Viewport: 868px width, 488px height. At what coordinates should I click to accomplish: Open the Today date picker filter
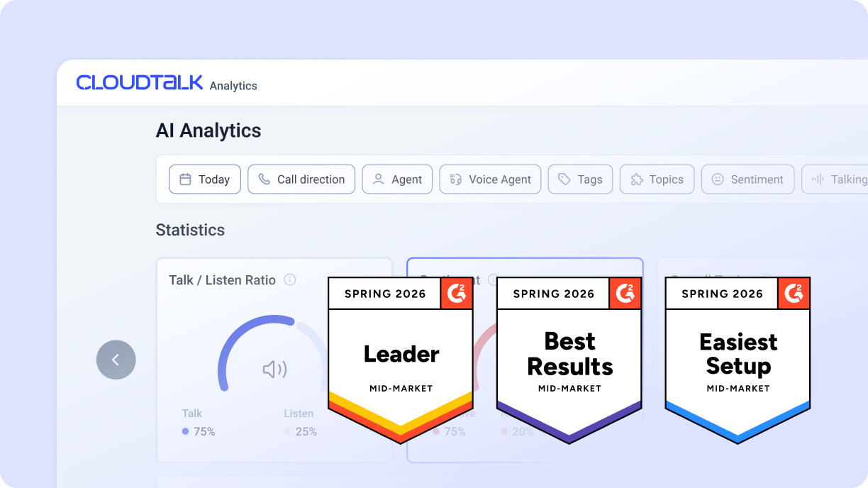[x=204, y=179]
